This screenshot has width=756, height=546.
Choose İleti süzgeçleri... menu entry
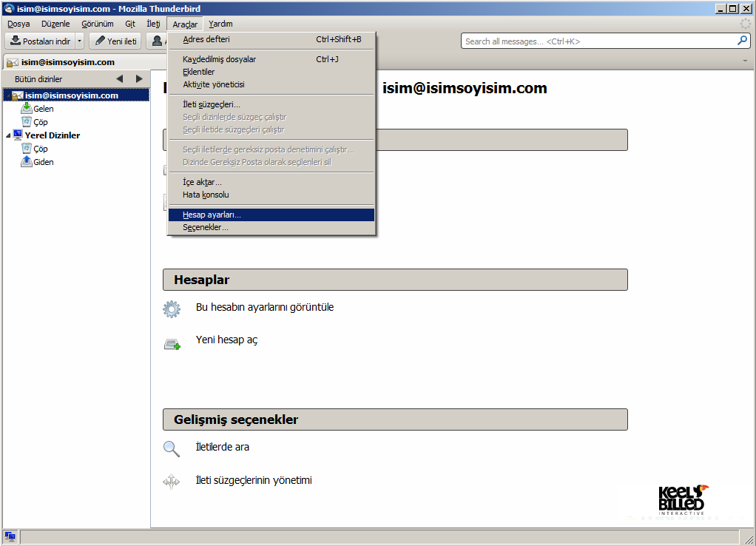[x=271, y=104]
